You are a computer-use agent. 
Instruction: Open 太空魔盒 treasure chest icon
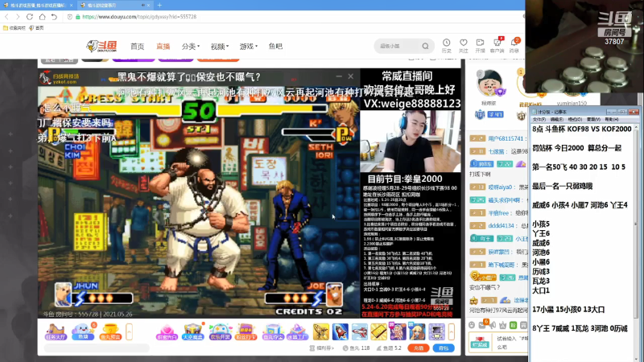click(x=193, y=332)
